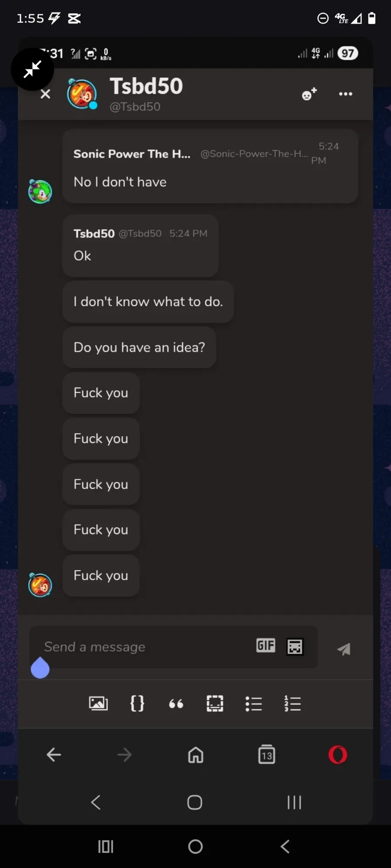391x868 pixels.
Task: Open the red Opera menu icon
Action: click(338, 755)
